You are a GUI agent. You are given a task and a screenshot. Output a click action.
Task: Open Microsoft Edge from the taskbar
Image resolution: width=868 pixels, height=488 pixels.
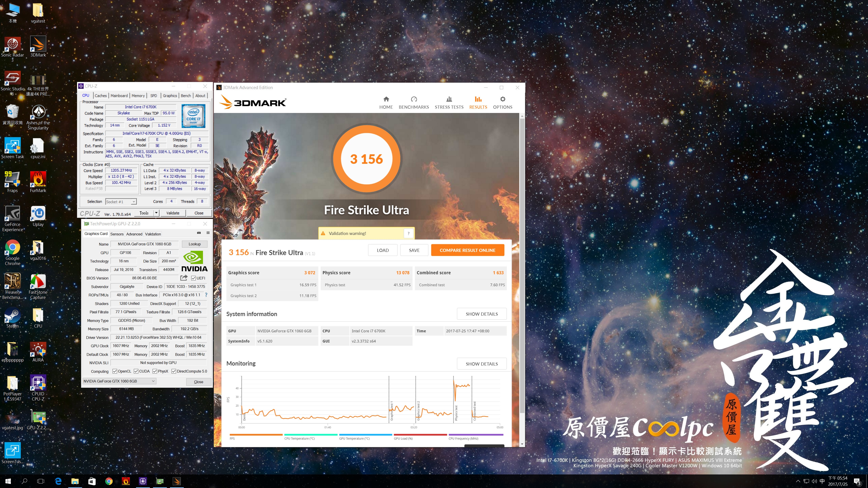58,481
